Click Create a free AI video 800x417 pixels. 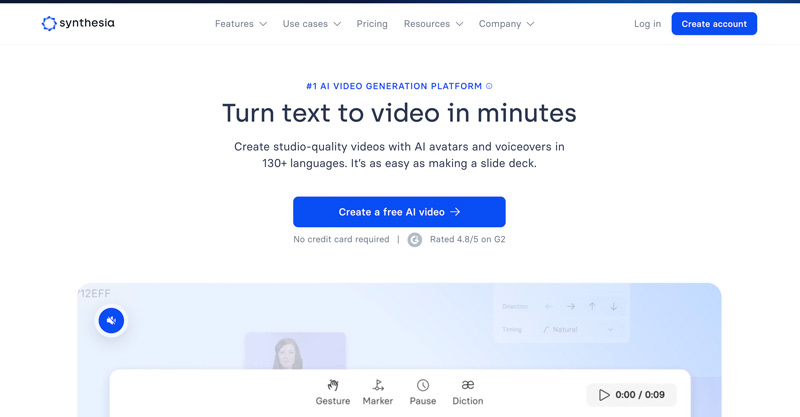(399, 212)
